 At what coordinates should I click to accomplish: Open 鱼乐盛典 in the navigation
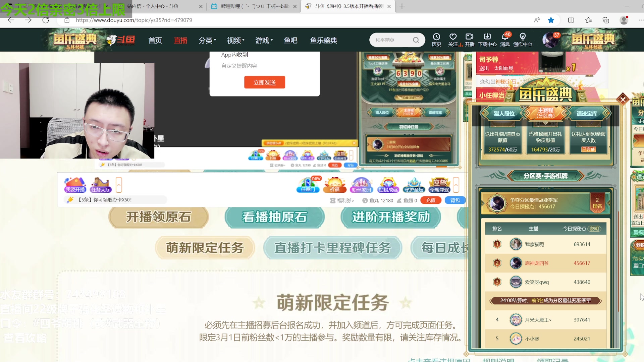point(324,40)
